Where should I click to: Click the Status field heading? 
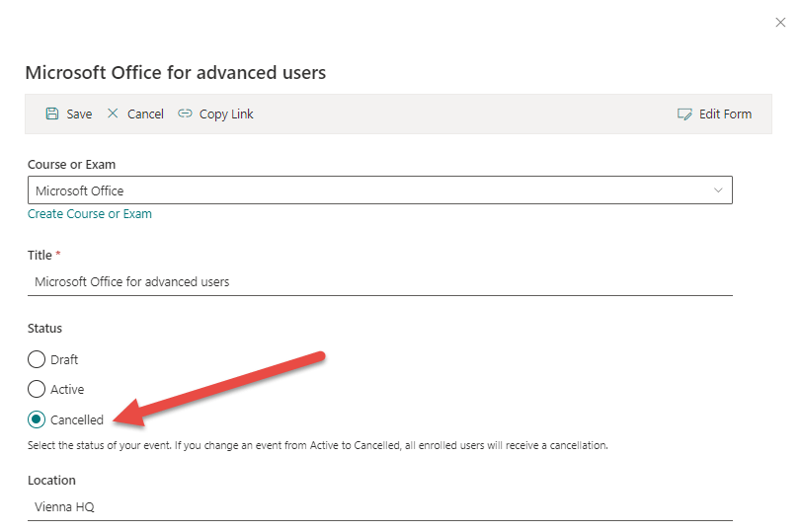tap(45, 329)
